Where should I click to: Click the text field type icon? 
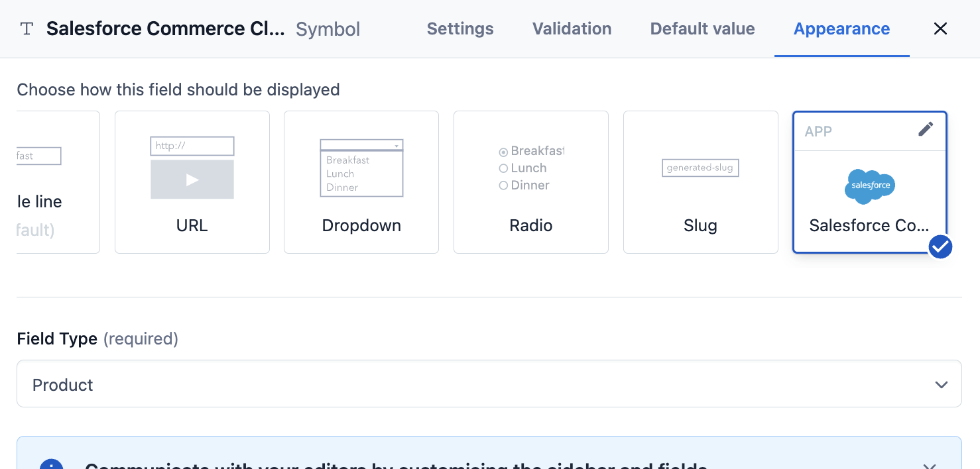click(x=27, y=28)
